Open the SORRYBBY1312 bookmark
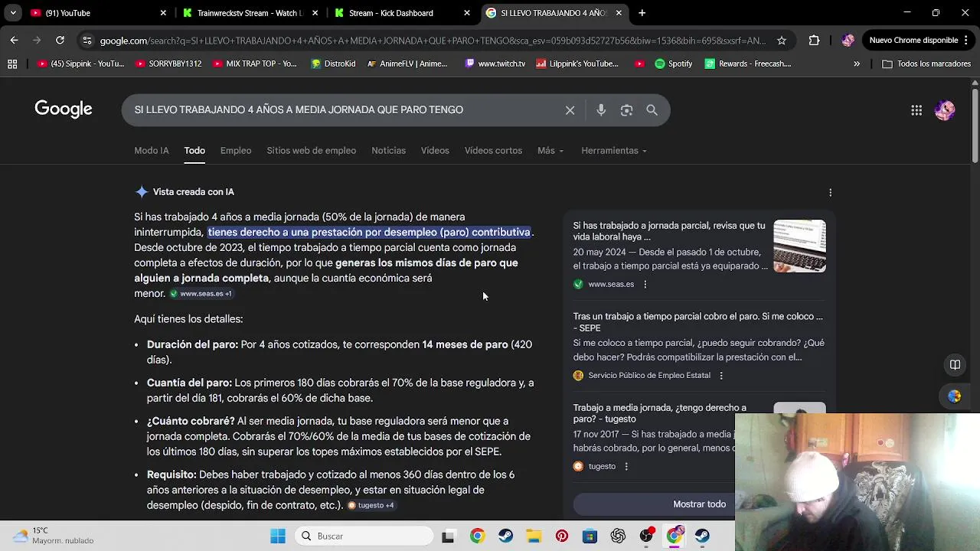The height and width of the screenshot is (551, 980). pos(168,64)
